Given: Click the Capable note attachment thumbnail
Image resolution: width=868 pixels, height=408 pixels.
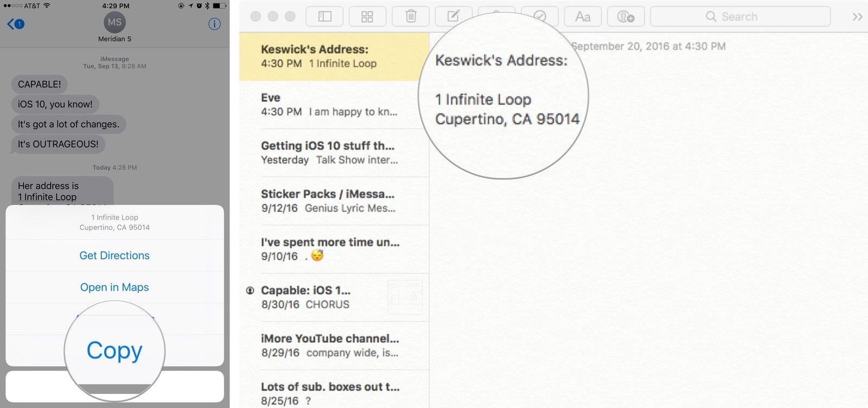Looking at the screenshot, I should click(x=405, y=297).
